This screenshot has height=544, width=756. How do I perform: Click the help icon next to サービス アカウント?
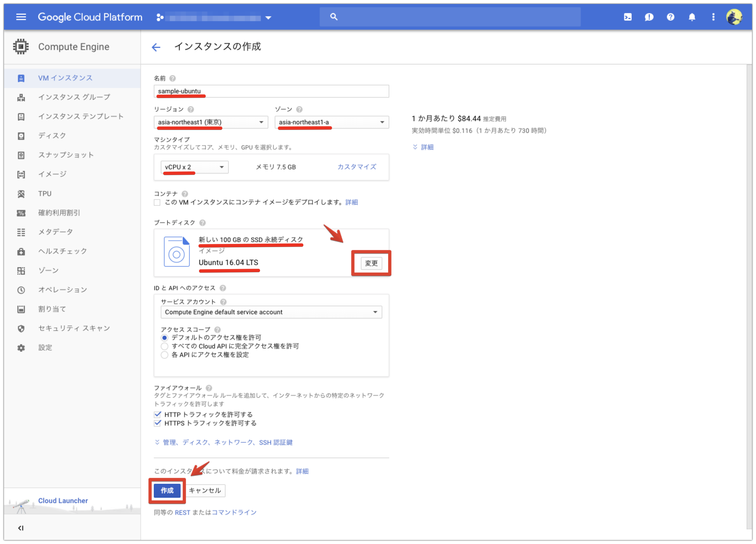coord(223,302)
